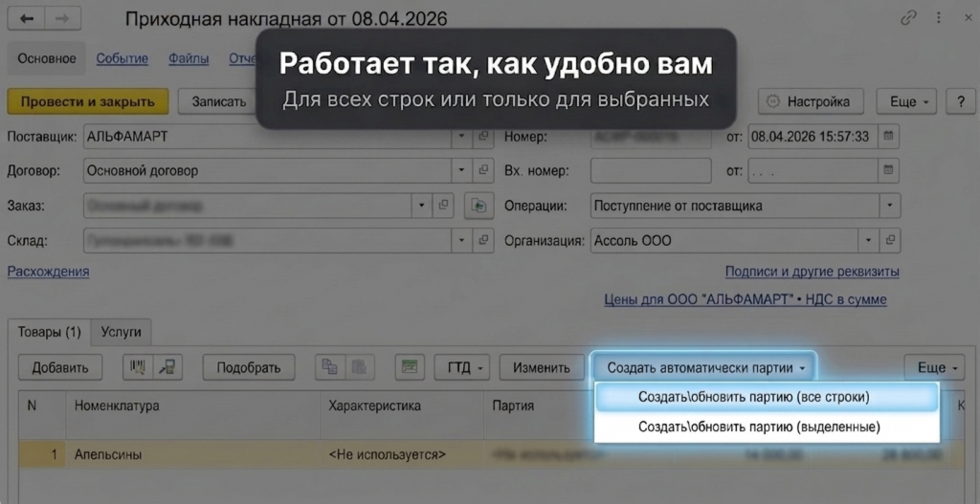The image size is (980, 504).
Task: Copy rows icon in goods toolbar
Action: point(329,367)
